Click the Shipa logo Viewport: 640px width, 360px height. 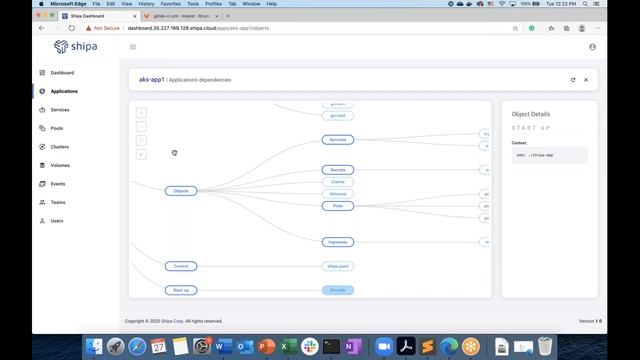[76, 47]
